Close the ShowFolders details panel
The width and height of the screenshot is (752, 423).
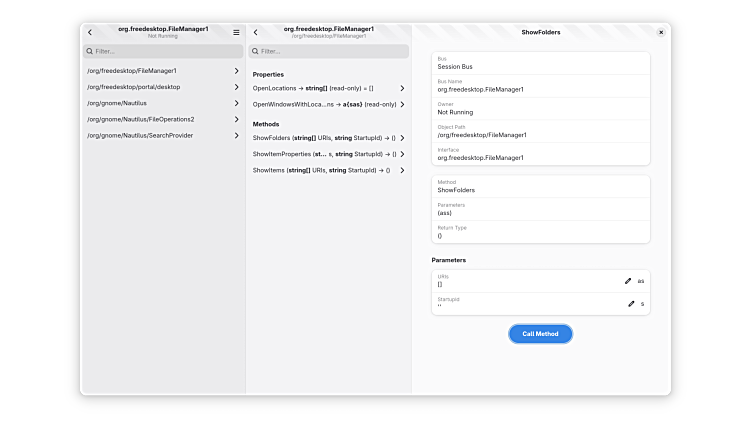point(660,32)
